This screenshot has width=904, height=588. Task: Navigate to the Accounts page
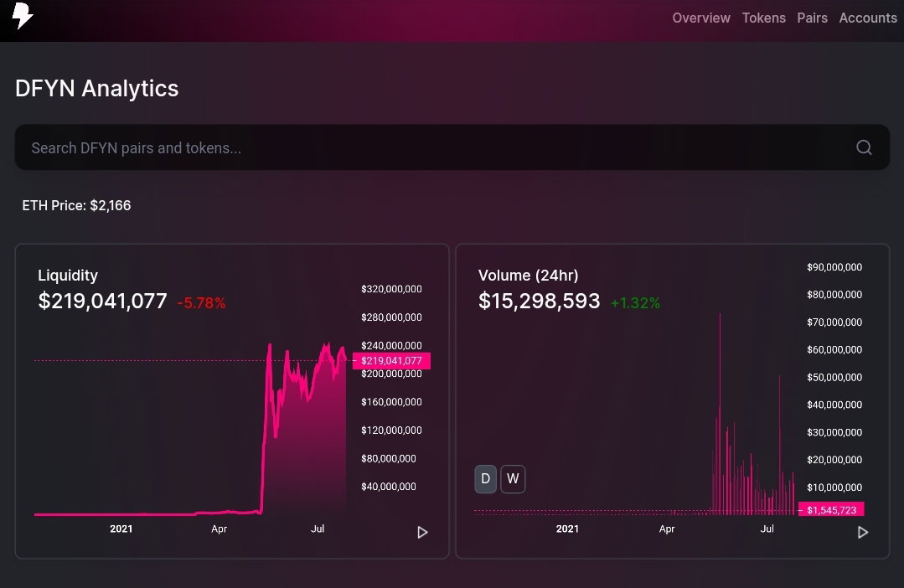(x=868, y=18)
